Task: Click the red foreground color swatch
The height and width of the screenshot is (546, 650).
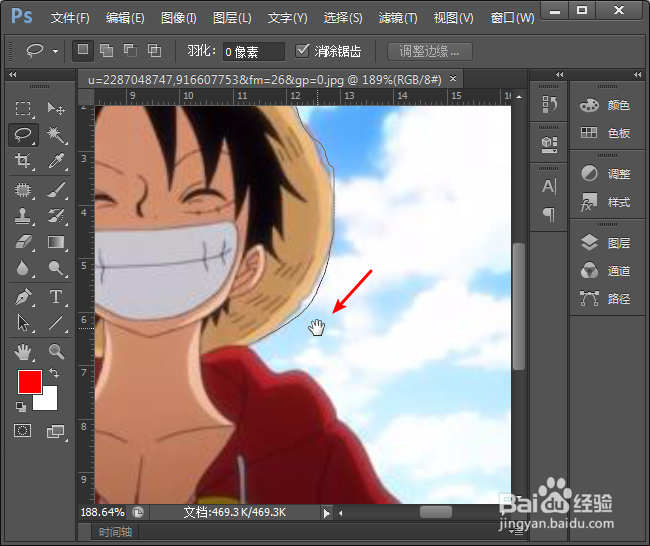Action: (x=29, y=382)
